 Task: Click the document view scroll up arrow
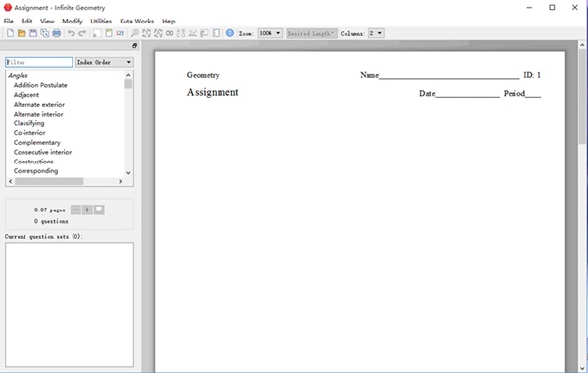(582, 45)
